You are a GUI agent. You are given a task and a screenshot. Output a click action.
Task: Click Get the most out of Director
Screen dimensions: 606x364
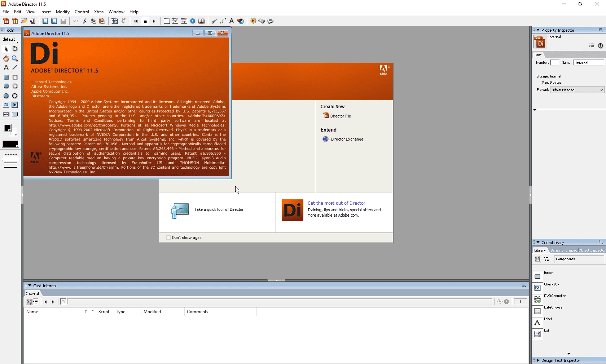(336, 203)
